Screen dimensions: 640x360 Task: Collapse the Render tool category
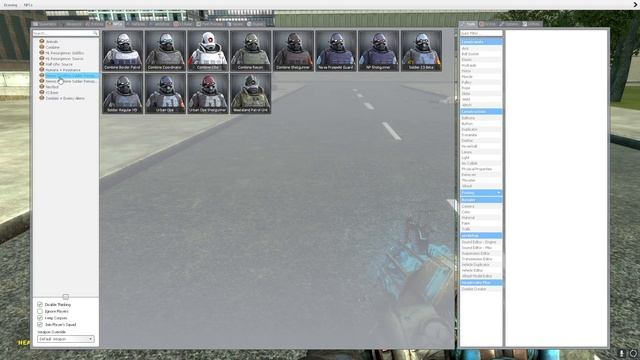[481, 200]
